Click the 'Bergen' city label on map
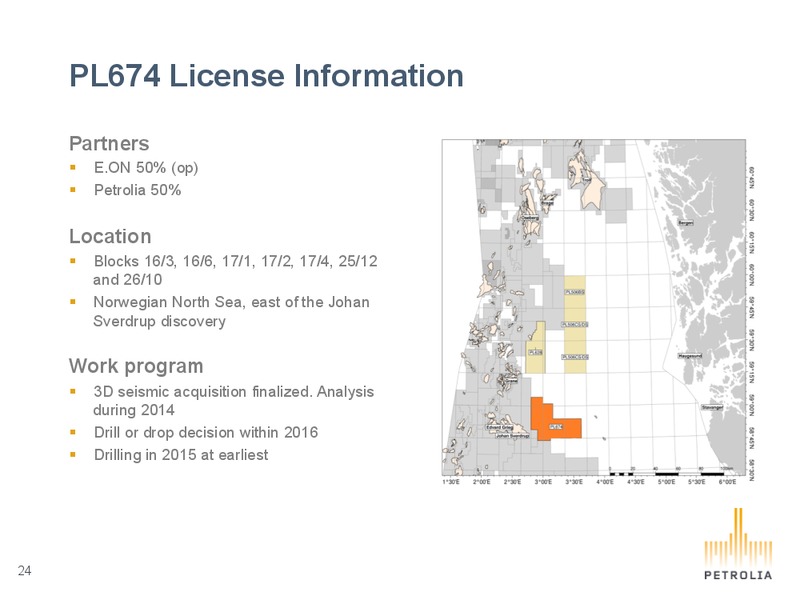 click(x=685, y=223)
